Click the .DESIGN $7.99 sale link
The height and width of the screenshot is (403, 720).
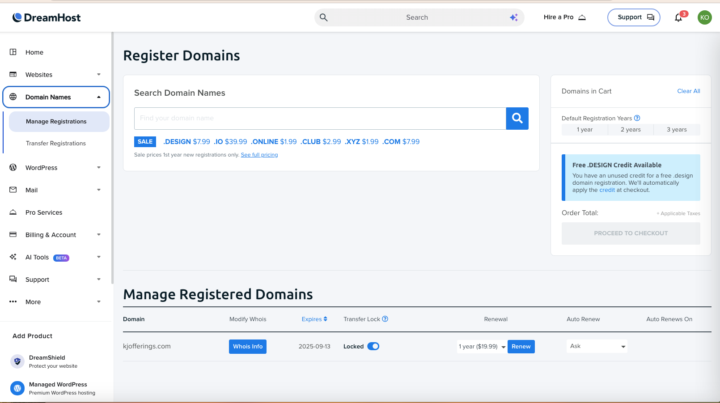point(186,142)
